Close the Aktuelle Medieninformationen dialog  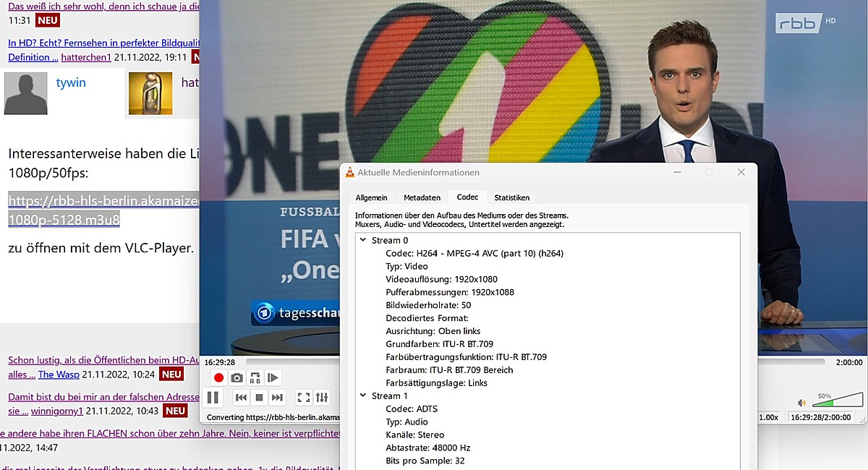[741, 172]
